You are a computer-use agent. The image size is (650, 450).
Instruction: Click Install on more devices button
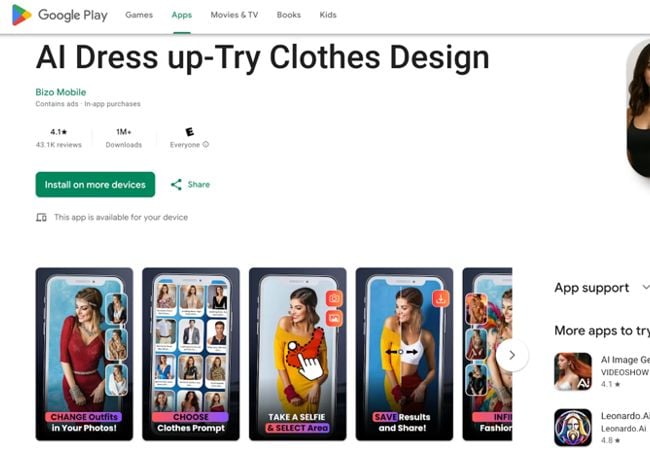pos(95,184)
